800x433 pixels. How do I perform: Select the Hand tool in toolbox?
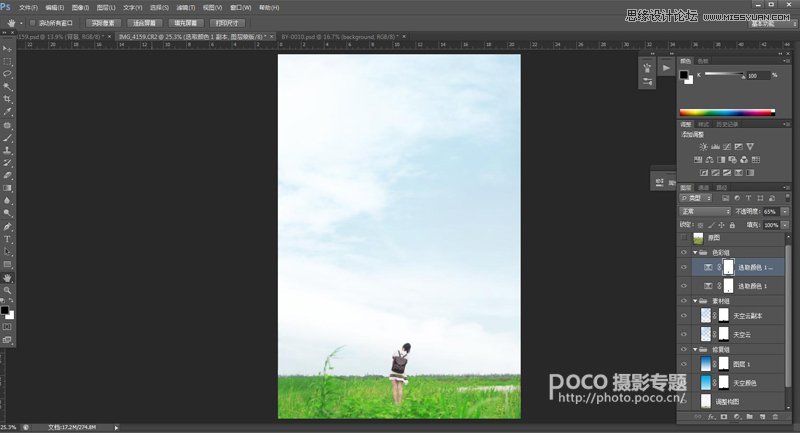7,278
